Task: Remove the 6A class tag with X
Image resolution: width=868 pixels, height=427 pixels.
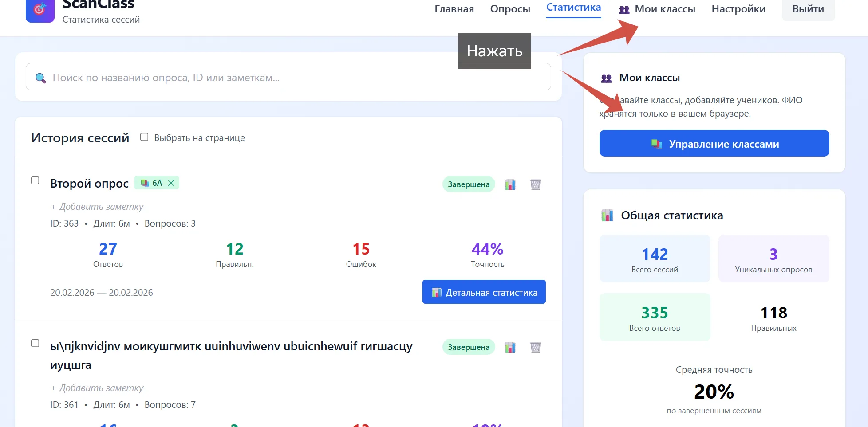Action: click(x=171, y=183)
